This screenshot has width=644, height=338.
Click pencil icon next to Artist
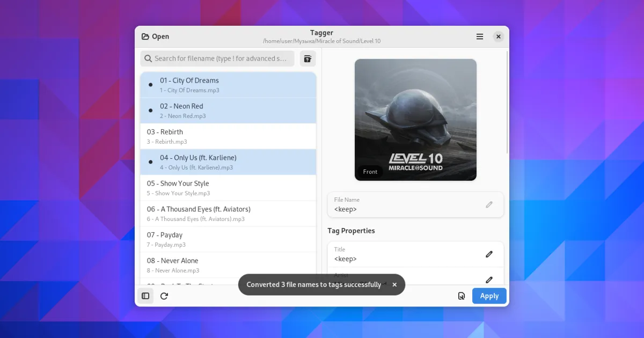pos(489,280)
